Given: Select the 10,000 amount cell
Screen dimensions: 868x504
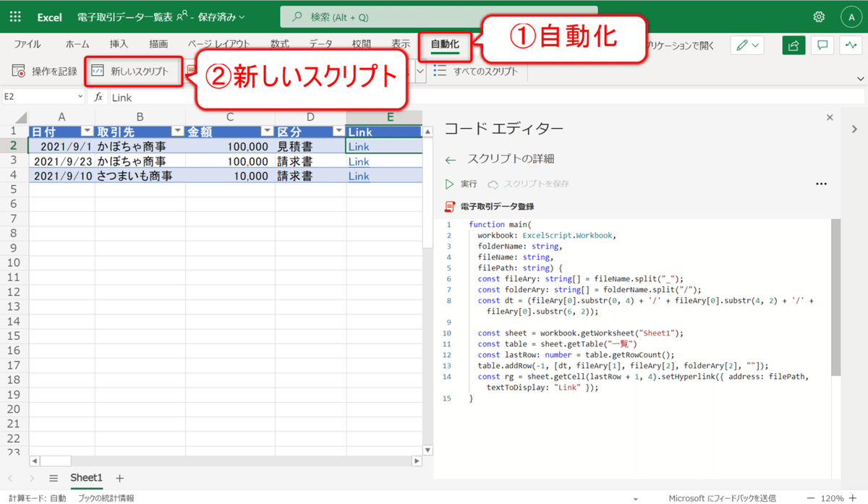Looking at the screenshot, I should tap(230, 176).
